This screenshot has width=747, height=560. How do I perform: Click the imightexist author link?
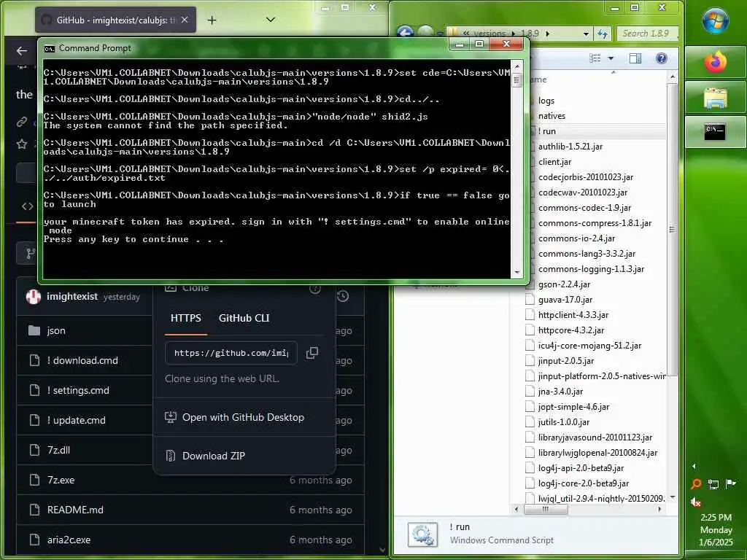tap(72, 297)
